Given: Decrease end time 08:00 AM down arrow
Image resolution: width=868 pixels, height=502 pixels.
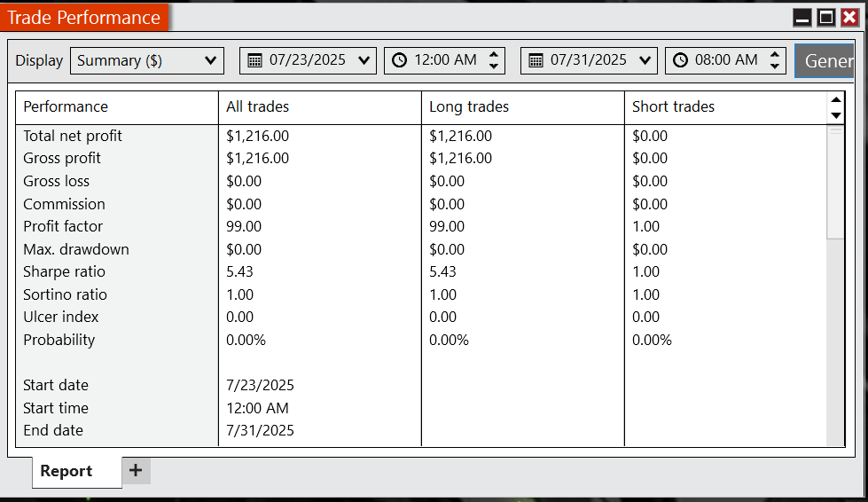Looking at the screenshot, I should tap(774, 66).
